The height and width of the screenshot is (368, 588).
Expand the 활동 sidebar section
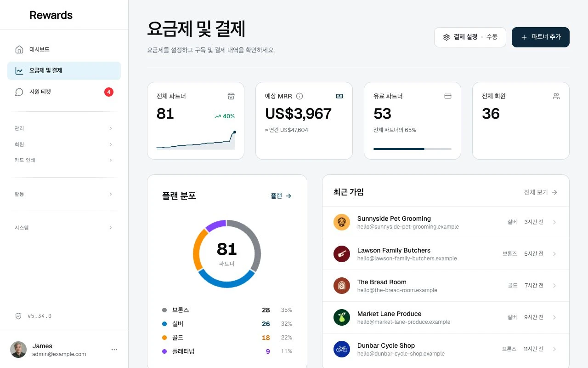[x=64, y=194]
